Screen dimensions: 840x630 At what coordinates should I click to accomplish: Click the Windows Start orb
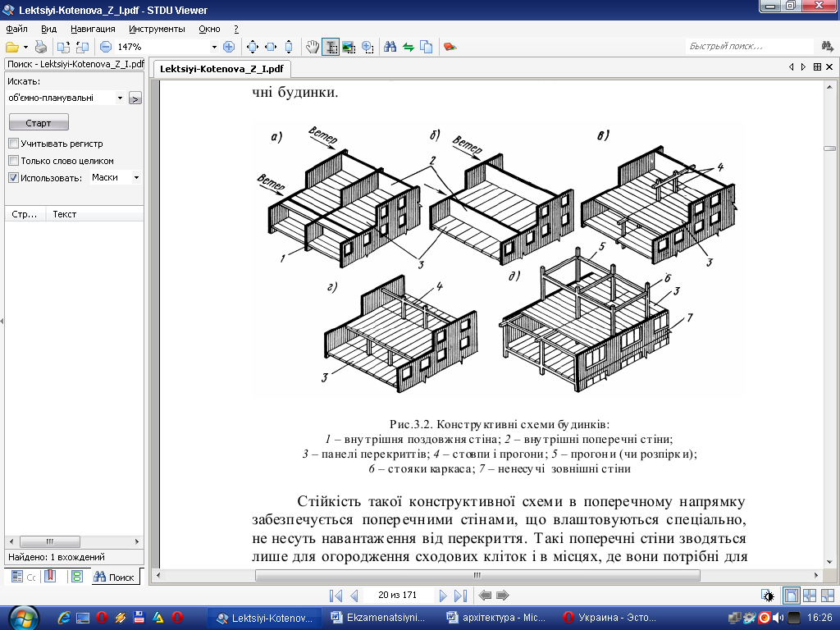pyautogui.click(x=24, y=619)
